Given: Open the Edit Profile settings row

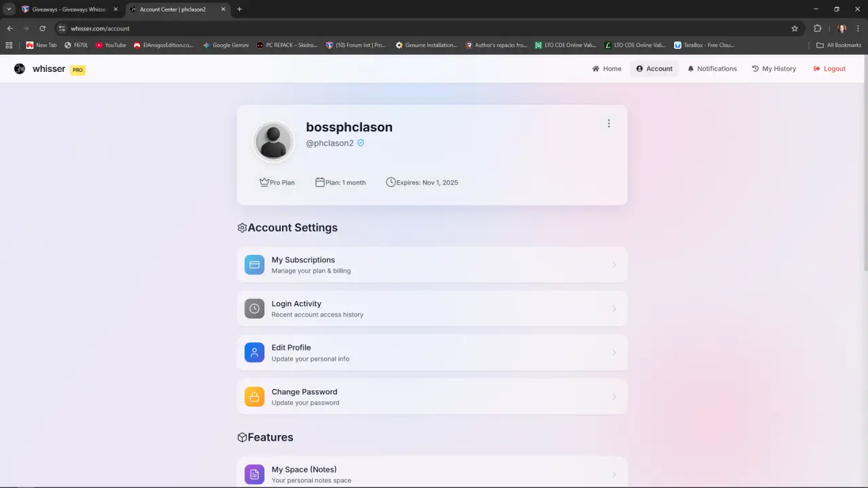Looking at the screenshot, I should [432, 352].
